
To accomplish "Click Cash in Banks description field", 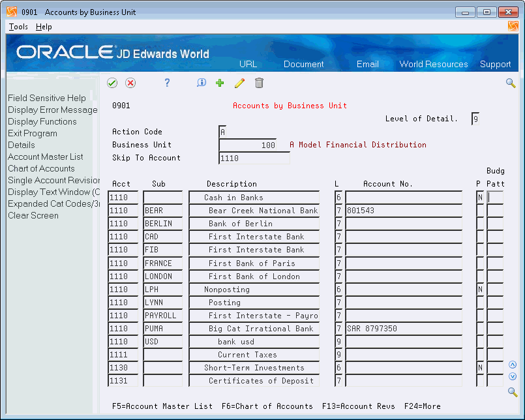I will click(254, 197).
